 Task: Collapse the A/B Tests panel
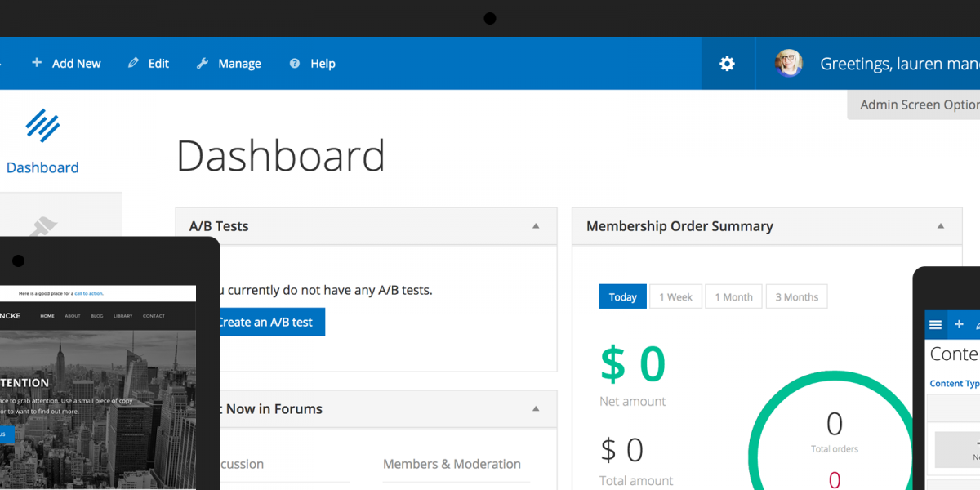[536, 226]
